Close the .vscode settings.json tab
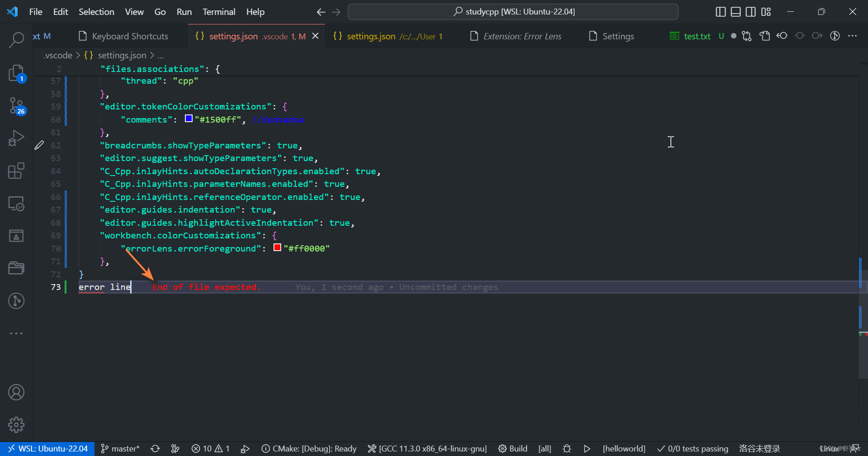This screenshot has height=456, width=868. click(316, 36)
